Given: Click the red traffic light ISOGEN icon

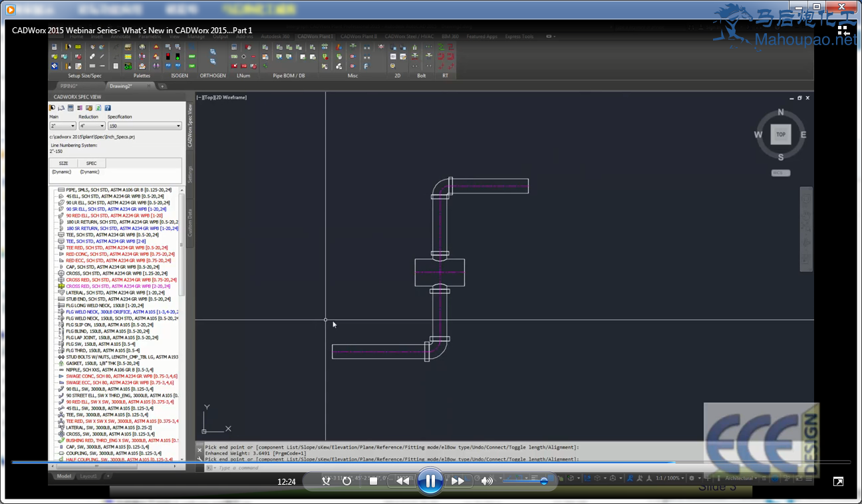Looking at the screenshot, I should click(168, 57).
